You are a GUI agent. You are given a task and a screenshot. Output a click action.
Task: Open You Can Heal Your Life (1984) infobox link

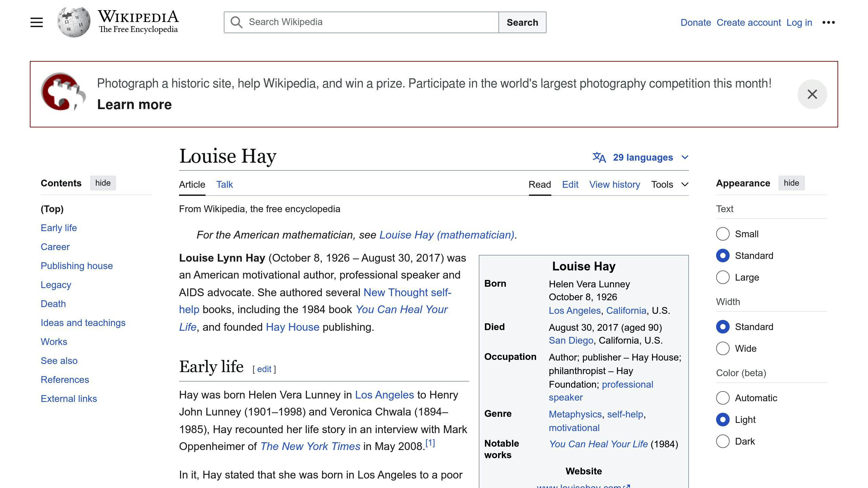(x=598, y=444)
